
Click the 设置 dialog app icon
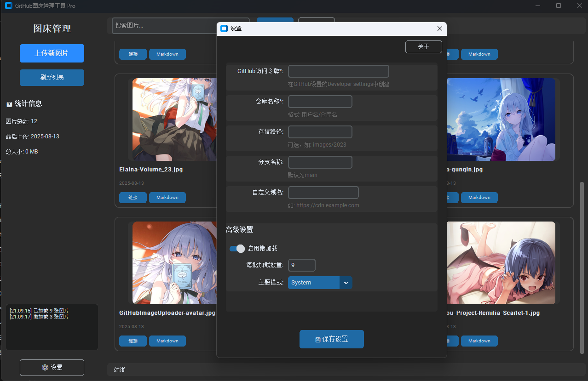click(x=224, y=28)
